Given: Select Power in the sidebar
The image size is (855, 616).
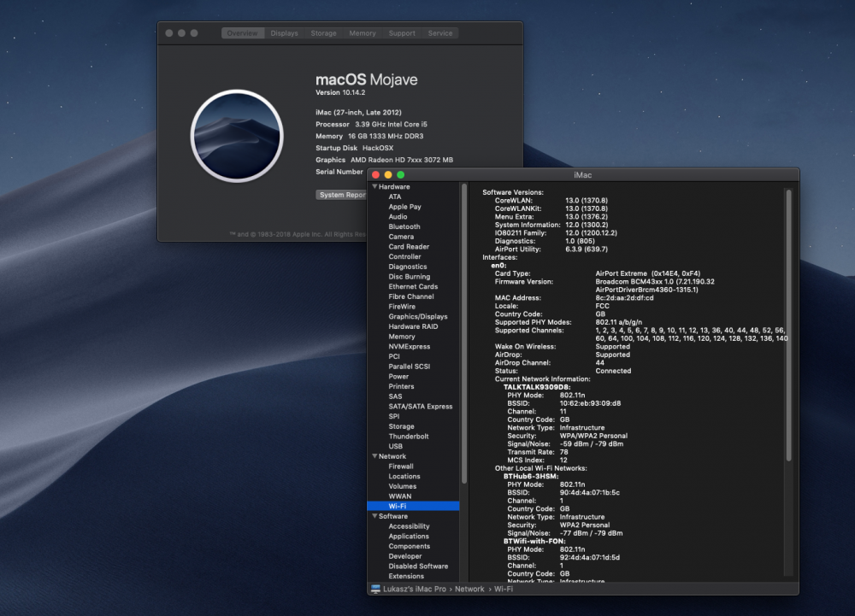Looking at the screenshot, I should pos(398,377).
